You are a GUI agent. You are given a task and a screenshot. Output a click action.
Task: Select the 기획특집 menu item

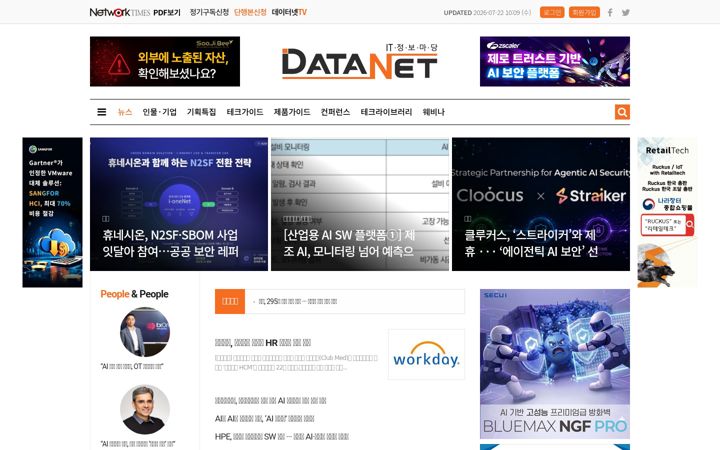tap(201, 112)
